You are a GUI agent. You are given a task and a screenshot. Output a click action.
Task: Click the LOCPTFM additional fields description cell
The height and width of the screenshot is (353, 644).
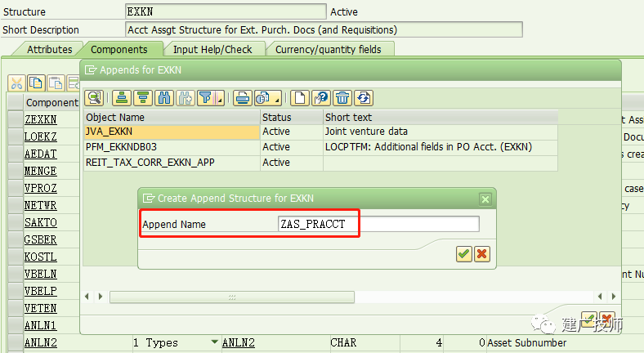(x=441, y=147)
